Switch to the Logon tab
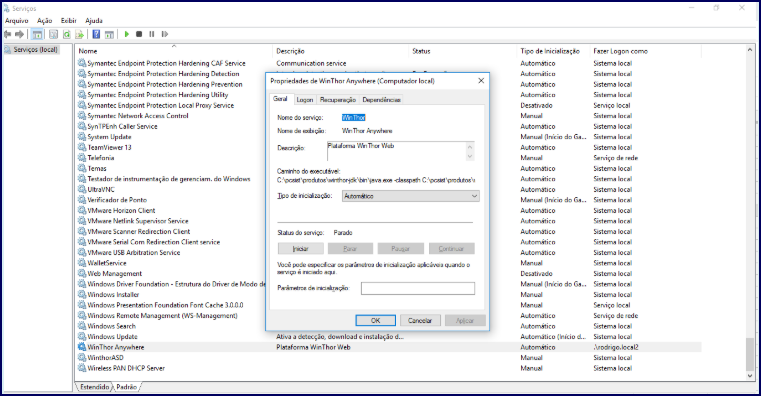This screenshot has height=396, width=761. (x=305, y=99)
